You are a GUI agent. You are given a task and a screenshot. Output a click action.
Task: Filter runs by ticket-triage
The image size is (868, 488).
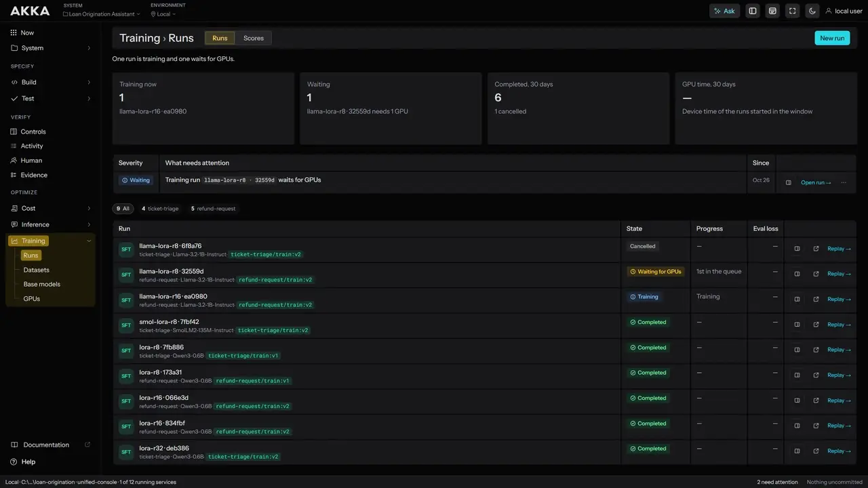pos(160,209)
